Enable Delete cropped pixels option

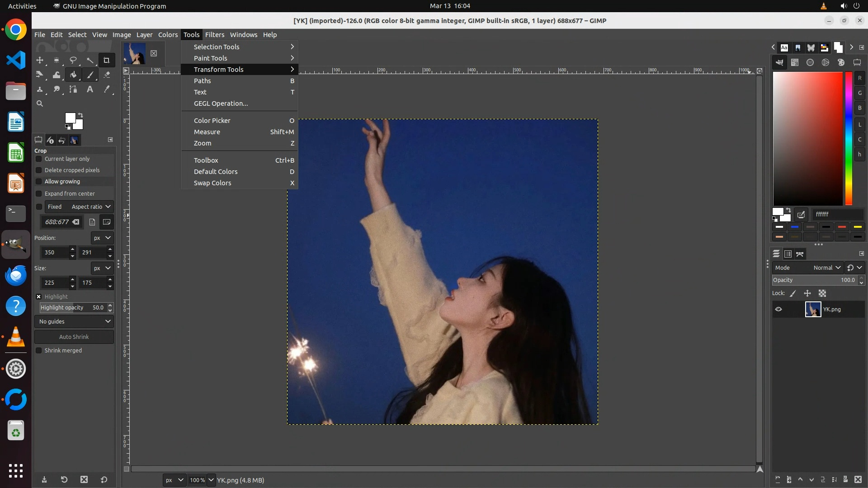click(x=39, y=170)
